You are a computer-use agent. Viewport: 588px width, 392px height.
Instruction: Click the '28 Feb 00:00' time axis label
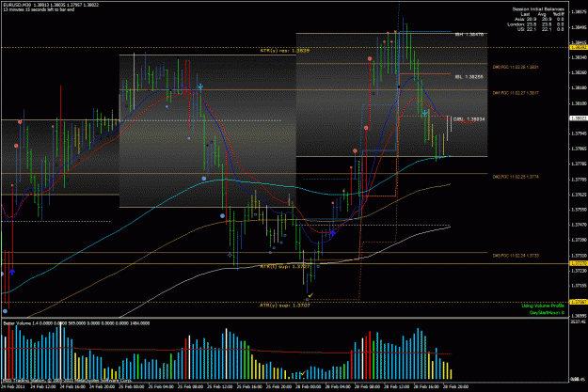coord(308,386)
